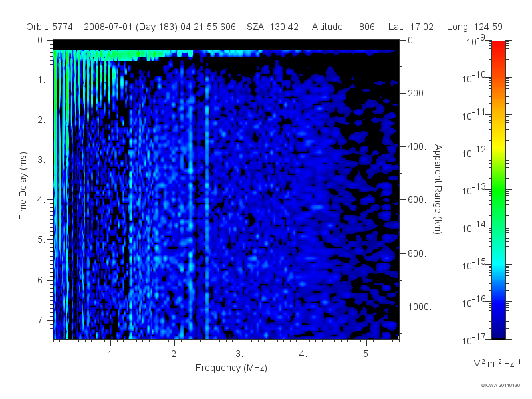The height and width of the screenshot is (399, 532).
Task: Click the Orbit: 5774 header text
Action: tap(49, 27)
